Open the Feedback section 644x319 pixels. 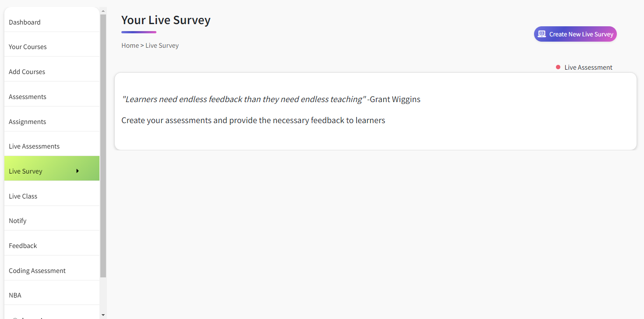point(23,245)
